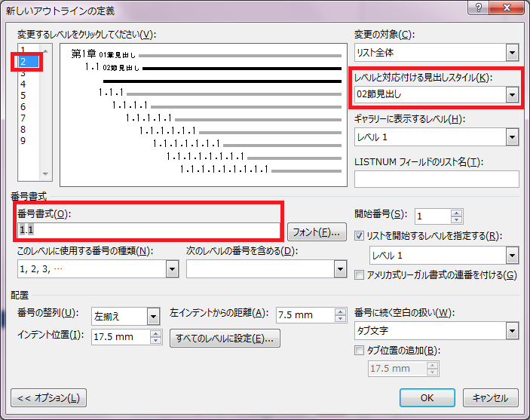The image size is (530, 420).
Task: Select level 5 in the level list
Action: point(23,95)
